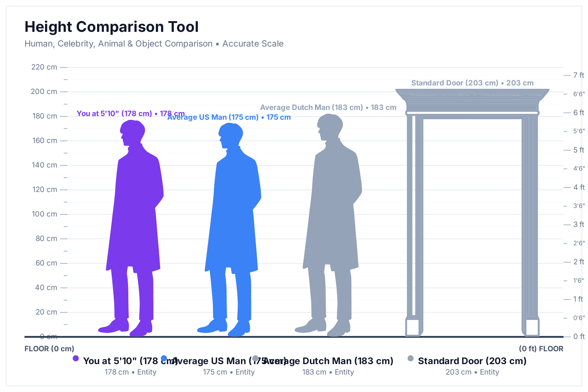This screenshot has height=392, width=588.
Task: Click the '3 ft' axis label
Action: coord(579,224)
